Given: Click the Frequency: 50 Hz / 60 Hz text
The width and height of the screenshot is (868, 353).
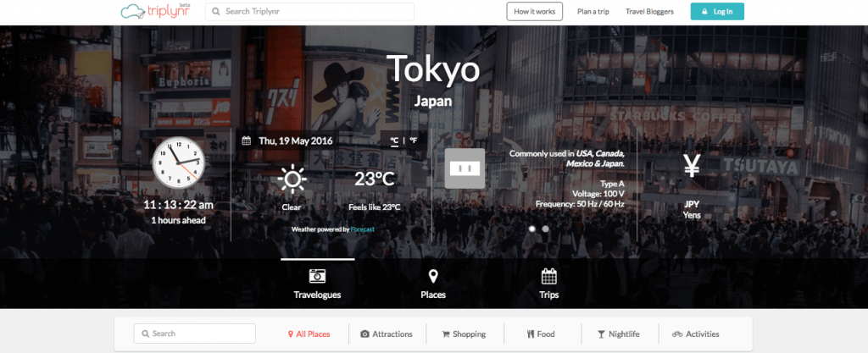Looking at the screenshot, I should coord(580,204).
